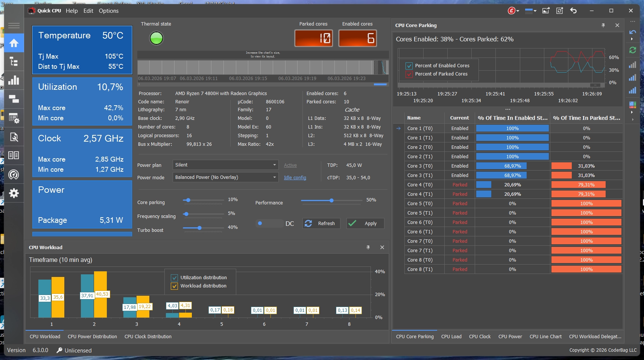Expand the Power mode Balanced Power dropdown
This screenshot has width=644, height=360.
pyautogui.click(x=225, y=177)
